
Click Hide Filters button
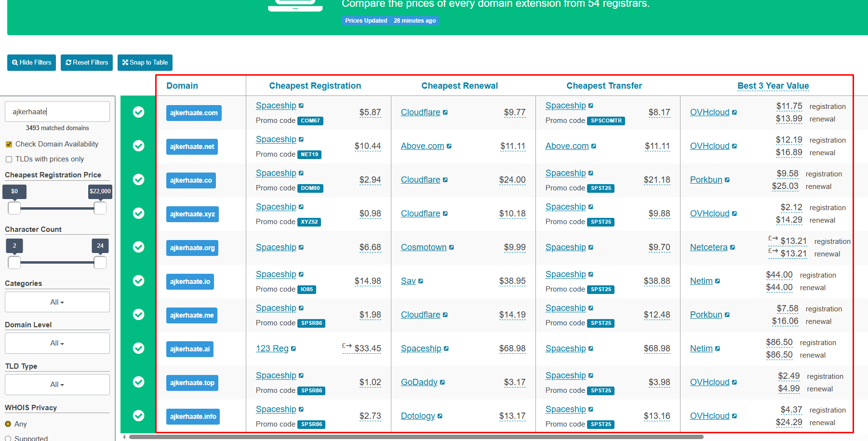pyautogui.click(x=32, y=63)
